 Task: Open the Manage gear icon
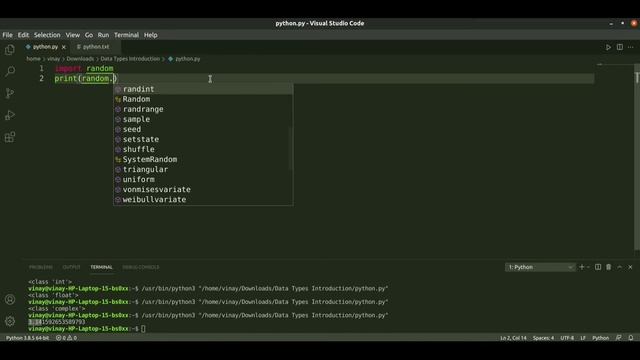[10, 321]
